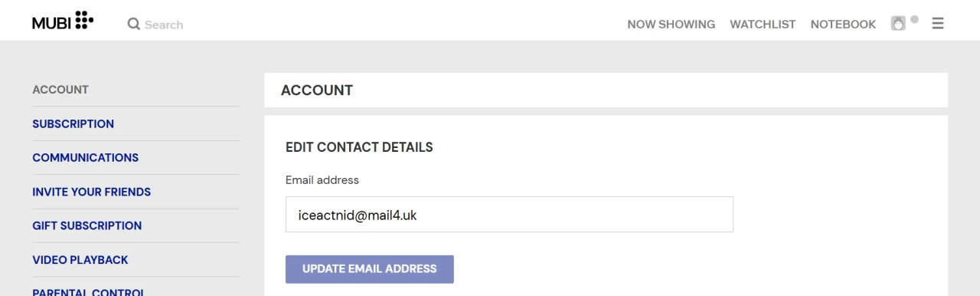Go to Communications settings
Screen dimensions: 980x296
85,157
